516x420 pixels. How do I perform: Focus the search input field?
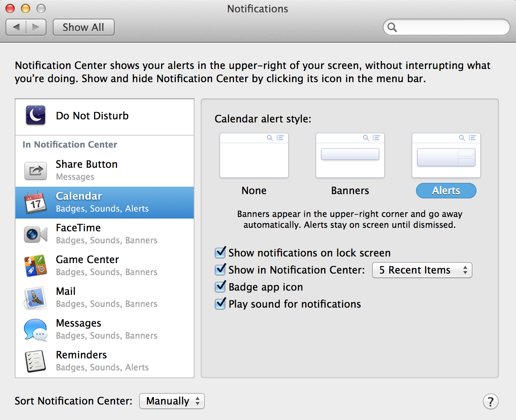point(447,27)
